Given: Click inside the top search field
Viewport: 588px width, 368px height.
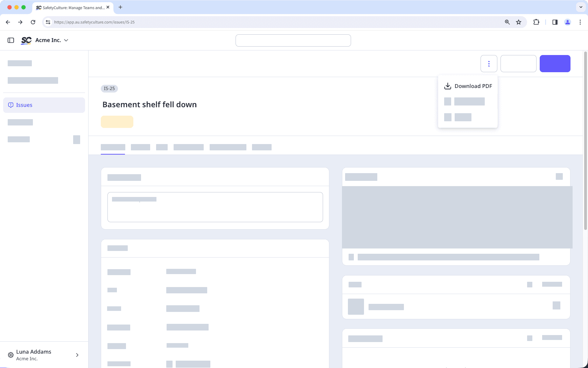Looking at the screenshot, I should click(293, 40).
